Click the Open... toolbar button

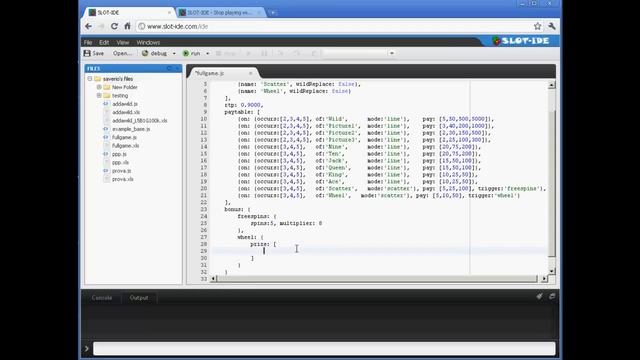pyautogui.click(x=122, y=53)
